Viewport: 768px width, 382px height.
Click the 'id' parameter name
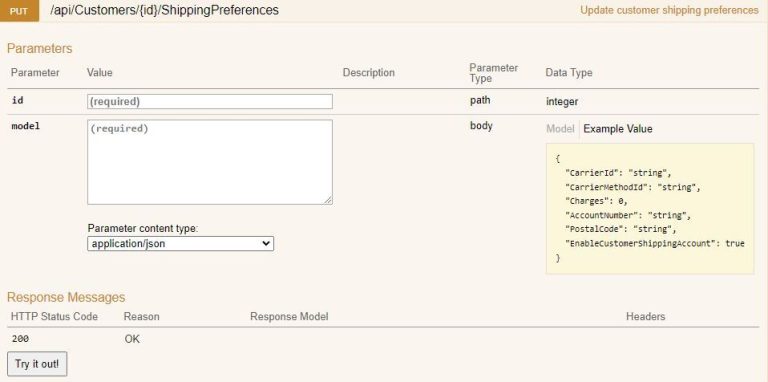[x=17, y=100]
